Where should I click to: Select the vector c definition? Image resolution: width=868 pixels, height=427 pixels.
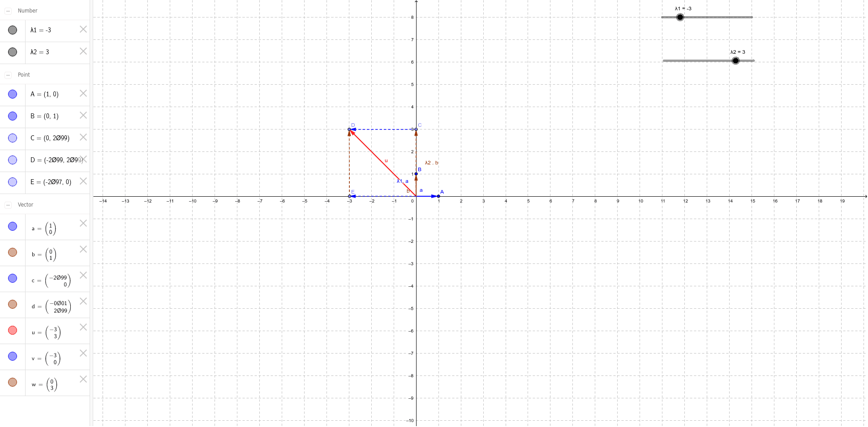51,280
